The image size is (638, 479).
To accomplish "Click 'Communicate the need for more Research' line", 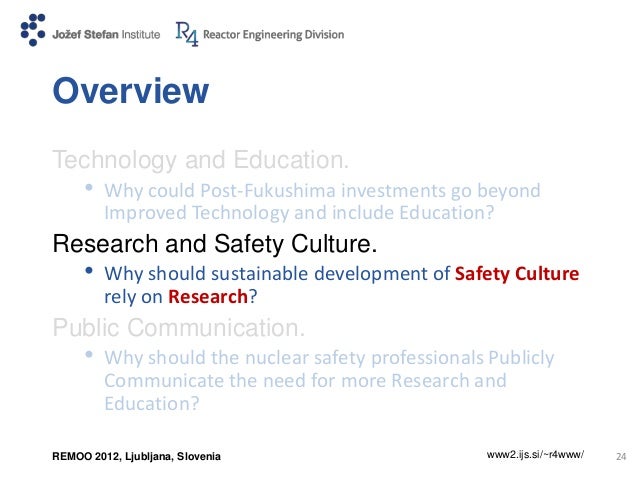I will pyautogui.click(x=305, y=381).
